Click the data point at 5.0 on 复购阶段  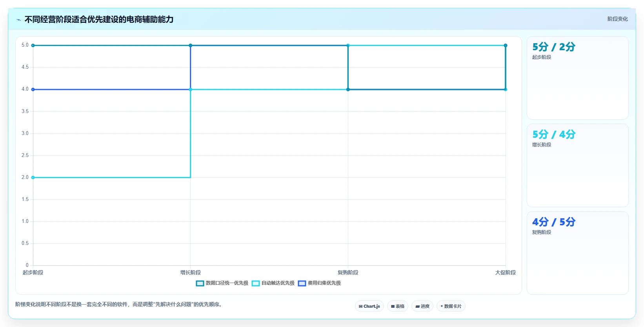pos(348,46)
